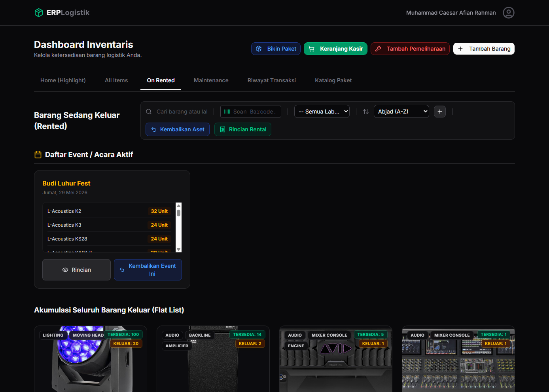
Task: Click the Jumat, 29 Mei 2026 date
Action: pos(65,193)
